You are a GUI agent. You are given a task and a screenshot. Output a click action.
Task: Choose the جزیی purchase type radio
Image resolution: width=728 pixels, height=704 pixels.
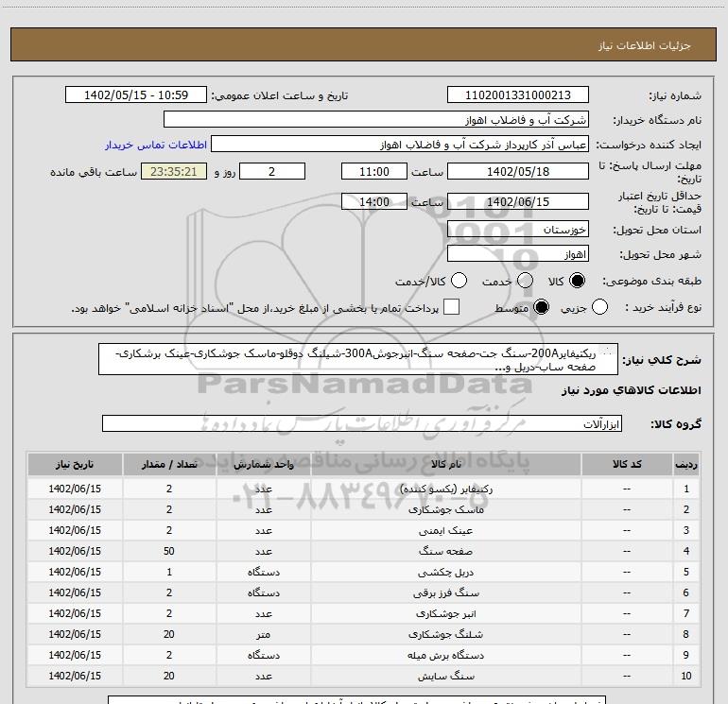(x=599, y=307)
